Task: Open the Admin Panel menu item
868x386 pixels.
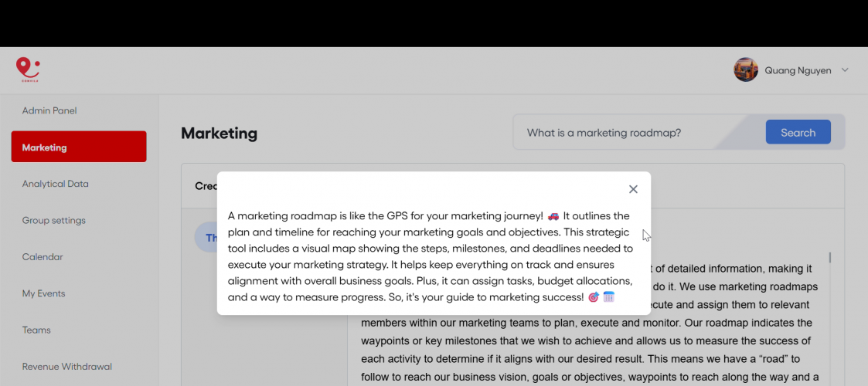Action: click(49, 110)
